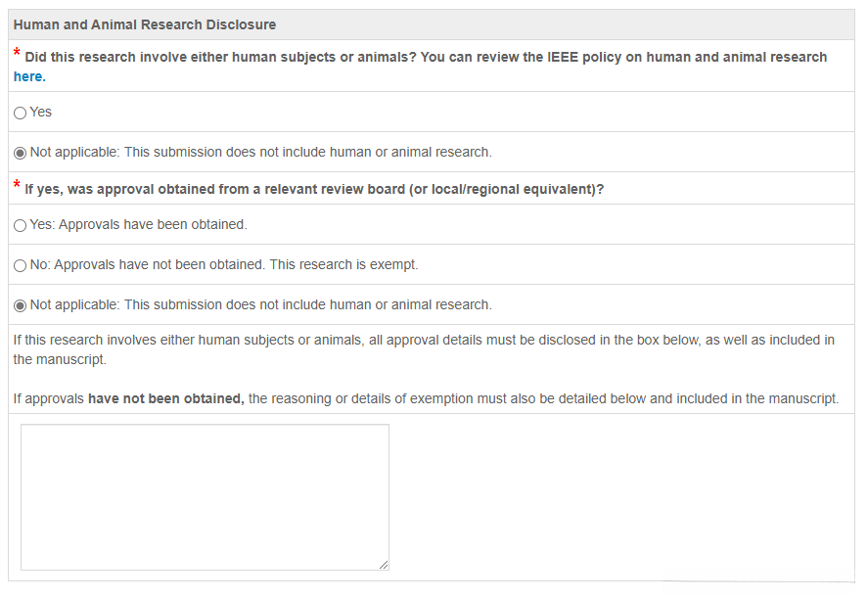The width and height of the screenshot is (868, 600).
Task: Click the red asterisk before "Did this research"
Action: 17,54
